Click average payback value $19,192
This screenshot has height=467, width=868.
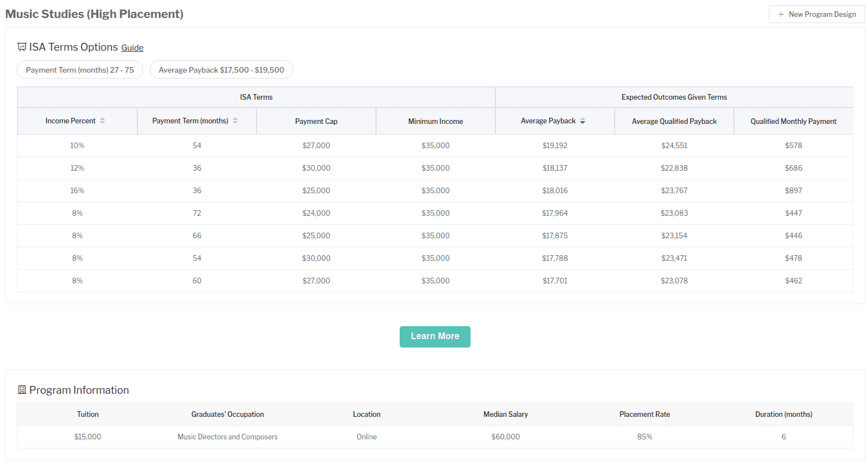click(555, 145)
